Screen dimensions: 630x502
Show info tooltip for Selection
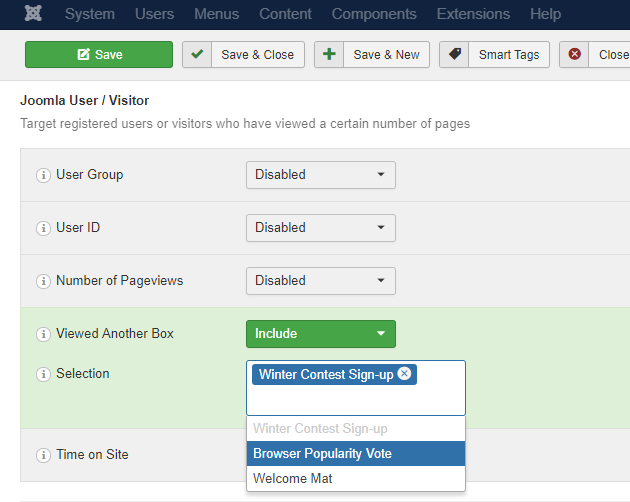(43, 374)
